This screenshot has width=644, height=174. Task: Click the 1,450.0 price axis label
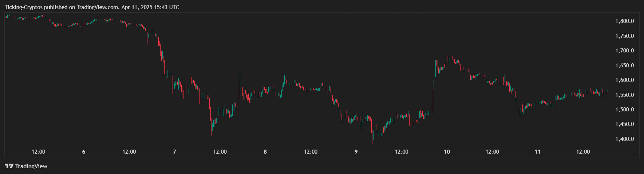click(x=625, y=124)
